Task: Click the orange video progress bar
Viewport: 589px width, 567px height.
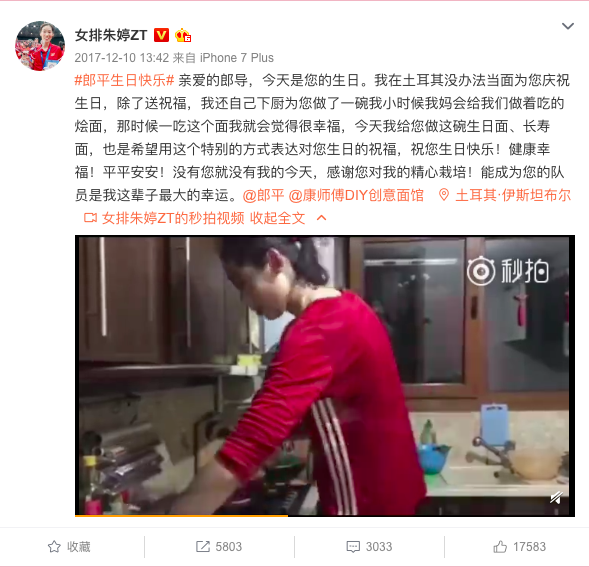Action: [181, 516]
